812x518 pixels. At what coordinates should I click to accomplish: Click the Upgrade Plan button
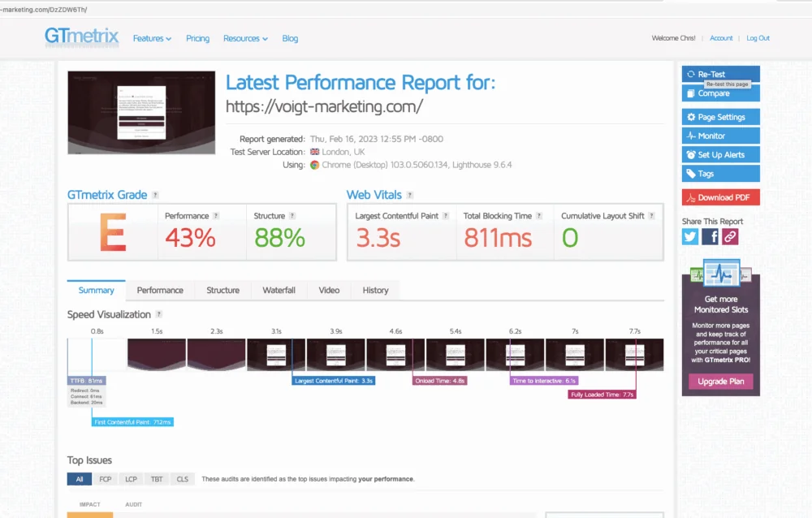click(x=720, y=382)
